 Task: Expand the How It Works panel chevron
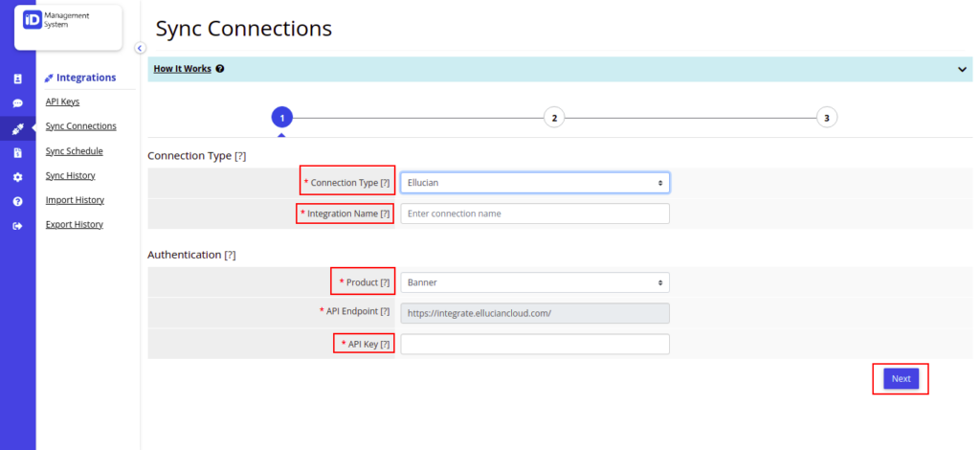click(962, 69)
